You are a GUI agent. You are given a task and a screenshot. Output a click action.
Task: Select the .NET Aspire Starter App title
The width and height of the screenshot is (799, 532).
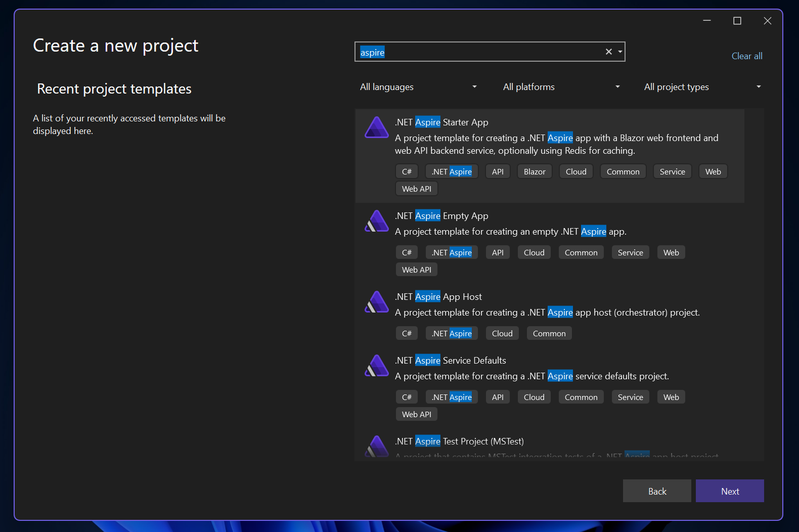[441, 122]
